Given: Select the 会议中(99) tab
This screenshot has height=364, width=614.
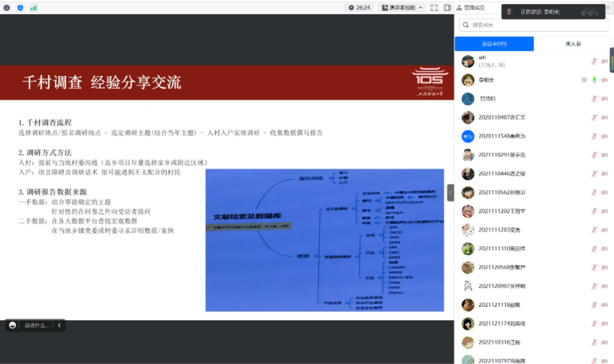Looking at the screenshot, I should (493, 43).
